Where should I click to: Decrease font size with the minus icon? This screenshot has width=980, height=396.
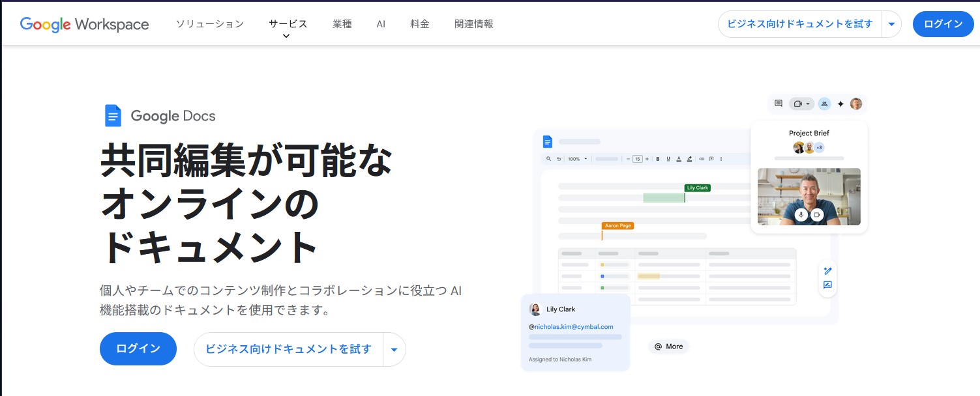tap(628, 159)
